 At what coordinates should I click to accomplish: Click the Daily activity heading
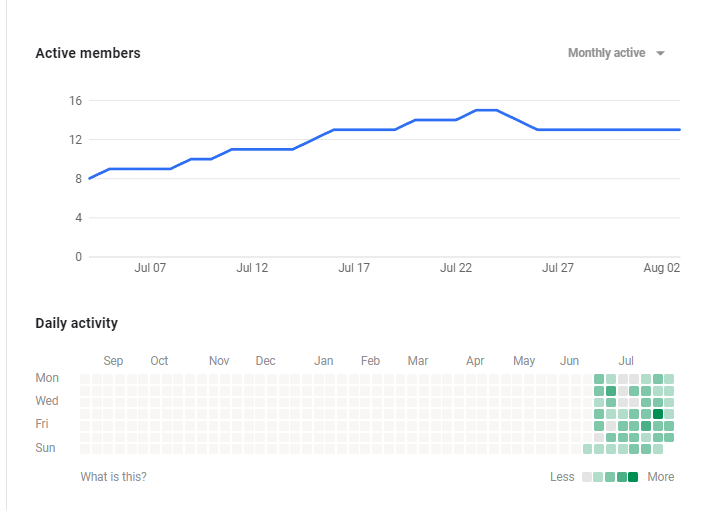pos(76,323)
